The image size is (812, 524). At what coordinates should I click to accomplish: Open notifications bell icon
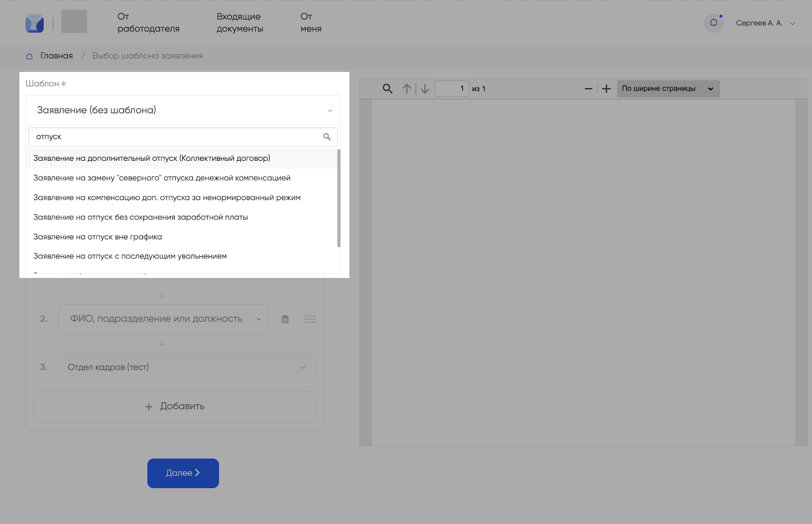pyautogui.click(x=714, y=23)
